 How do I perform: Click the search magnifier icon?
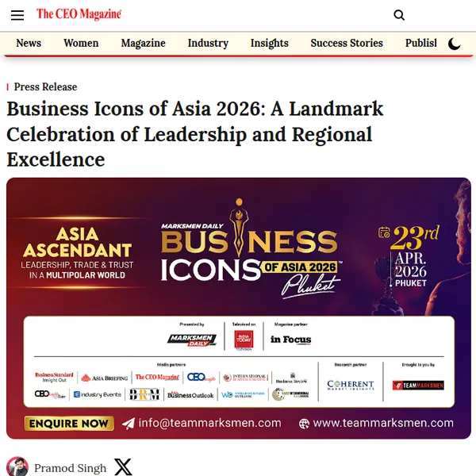[399, 15]
